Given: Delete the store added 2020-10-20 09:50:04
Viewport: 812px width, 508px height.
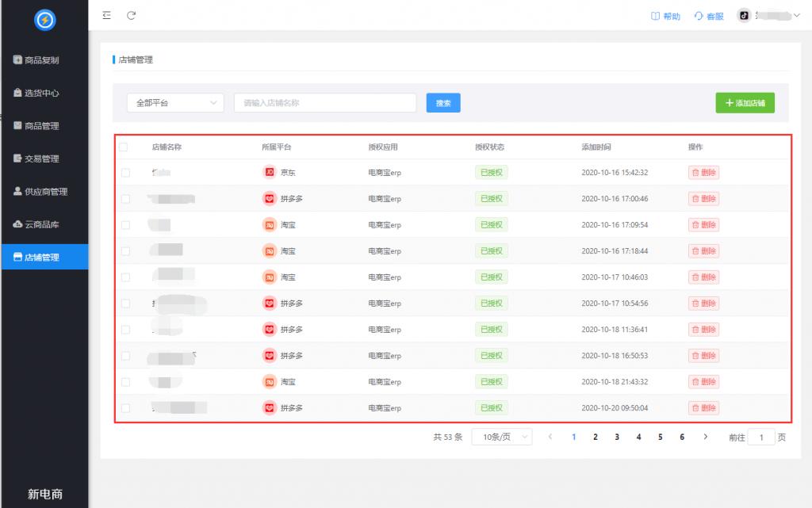Looking at the screenshot, I should click(704, 408).
